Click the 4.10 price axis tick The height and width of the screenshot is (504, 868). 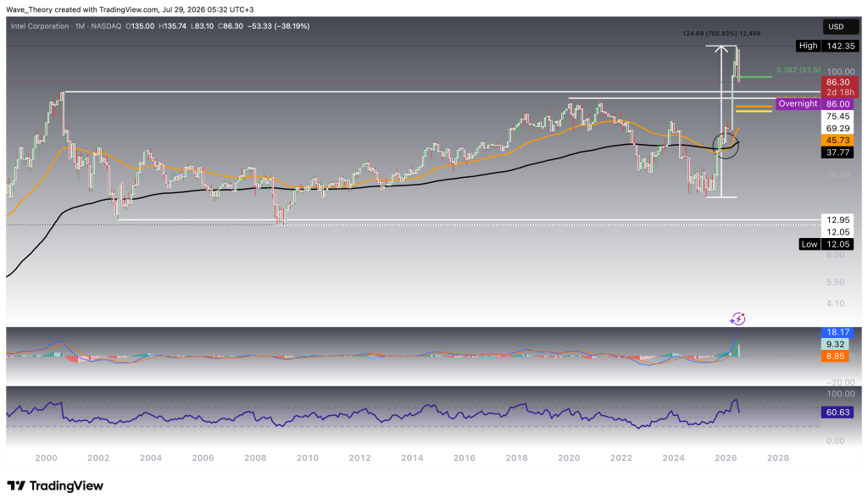pos(835,303)
